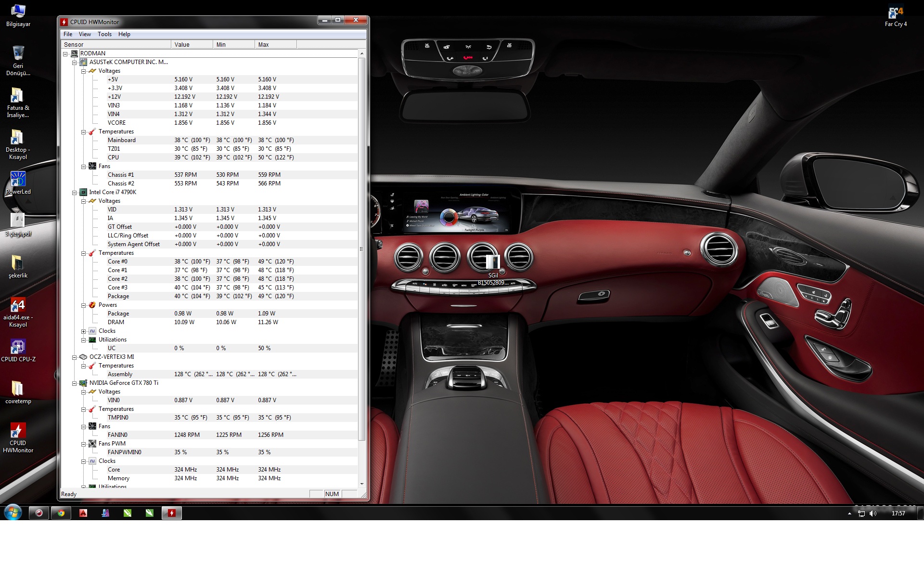Open the coretemp folder icon
Viewport: 924px width, 578px height.
pyautogui.click(x=18, y=389)
